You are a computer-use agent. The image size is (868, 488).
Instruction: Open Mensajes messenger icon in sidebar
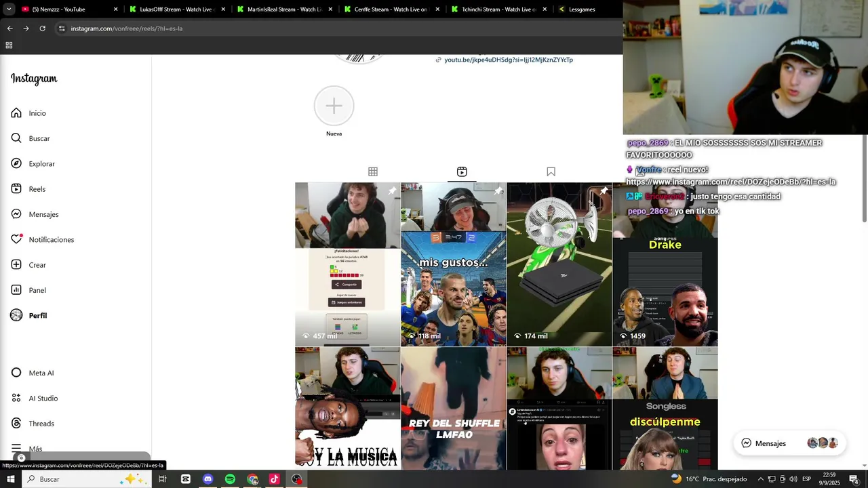(16, 214)
